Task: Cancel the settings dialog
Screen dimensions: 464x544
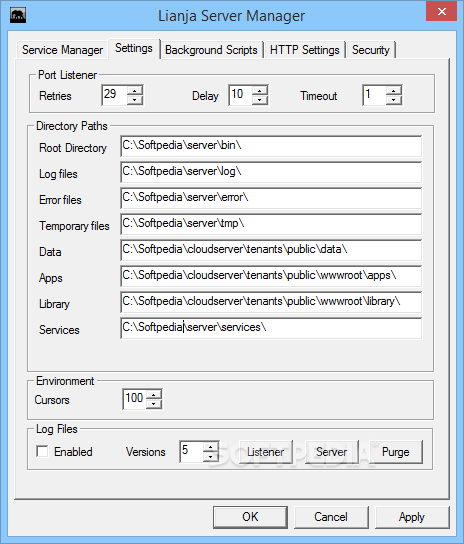Action: pyautogui.click(x=331, y=517)
